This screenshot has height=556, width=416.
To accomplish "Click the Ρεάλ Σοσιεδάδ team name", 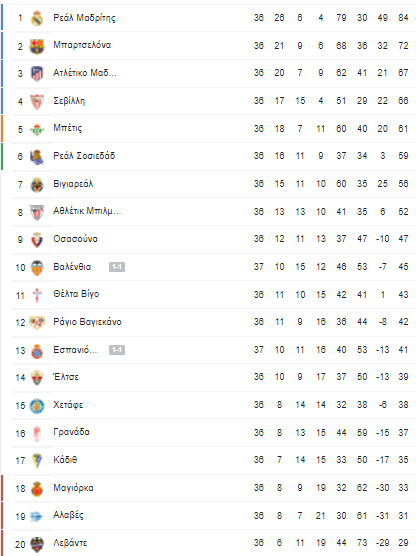I will [x=84, y=156].
